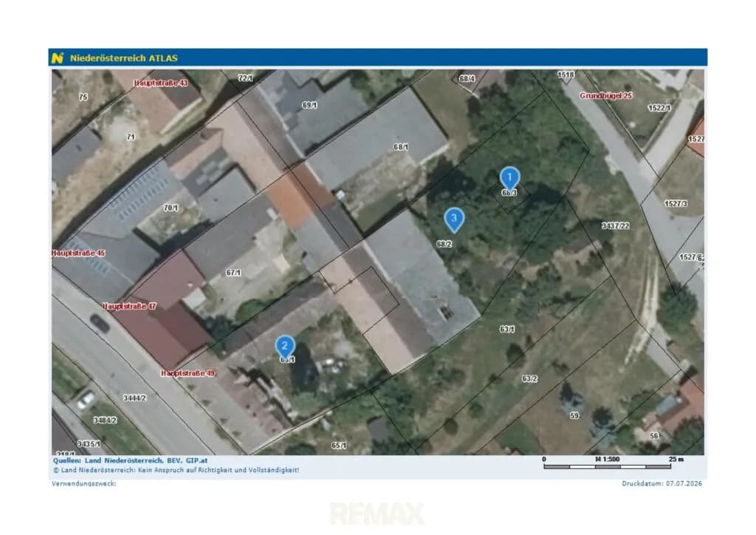Click parcel number 65/1 label
756x535 pixels.
(339, 446)
